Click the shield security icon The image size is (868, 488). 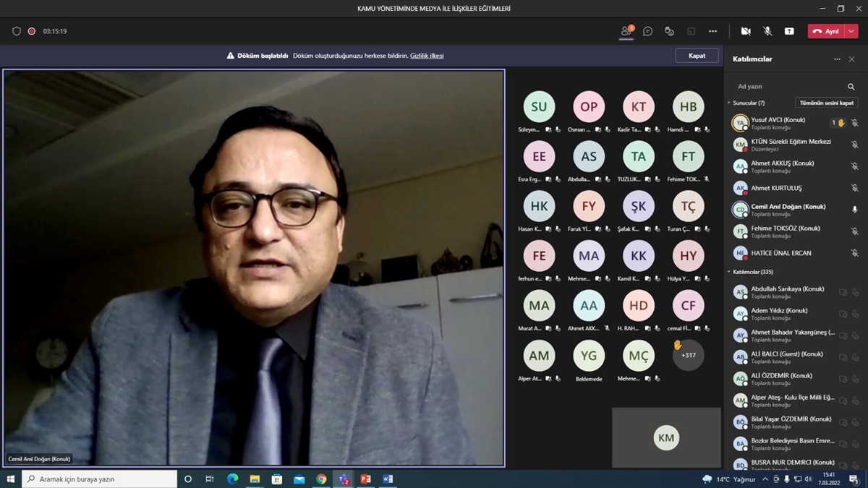coord(17,31)
